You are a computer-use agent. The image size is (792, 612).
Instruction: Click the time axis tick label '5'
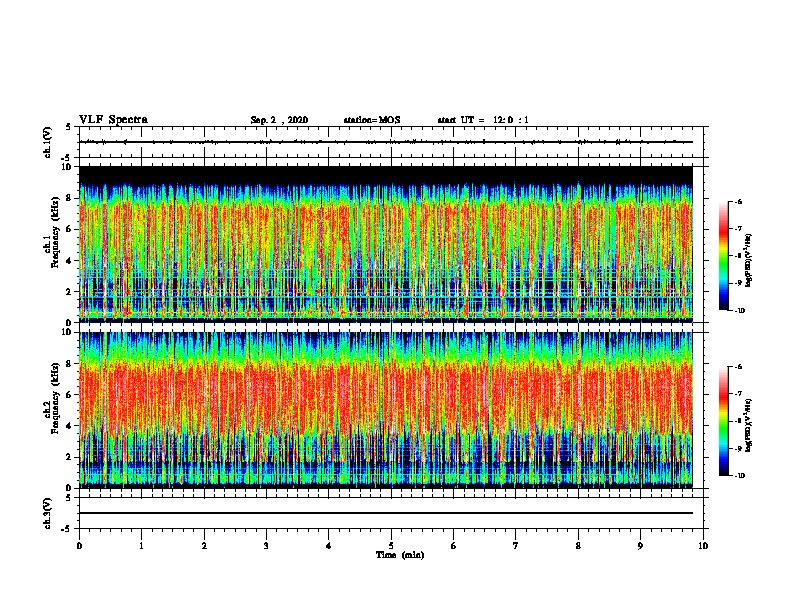pyautogui.click(x=391, y=546)
